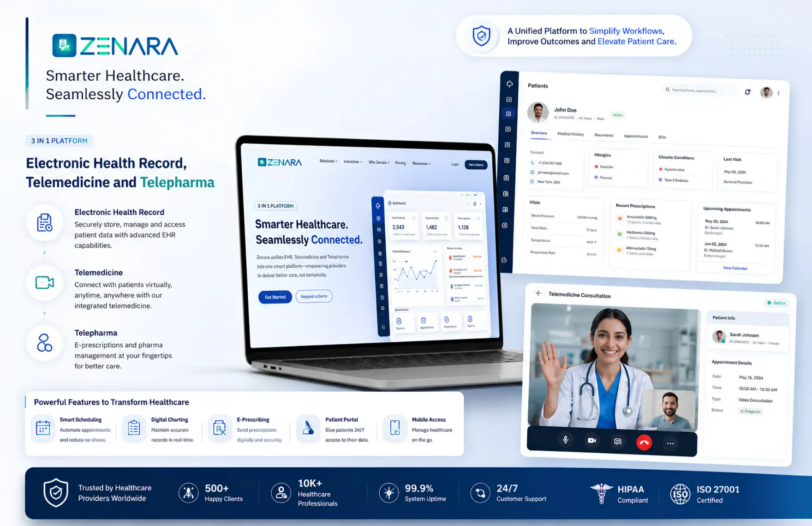Click Login link on laptop website
This screenshot has width=812, height=526.
coord(455,164)
